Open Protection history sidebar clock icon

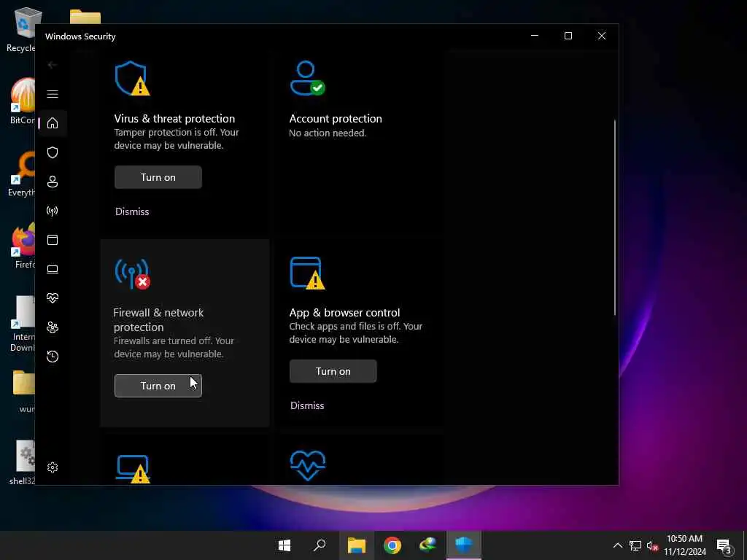click(53, 356)
